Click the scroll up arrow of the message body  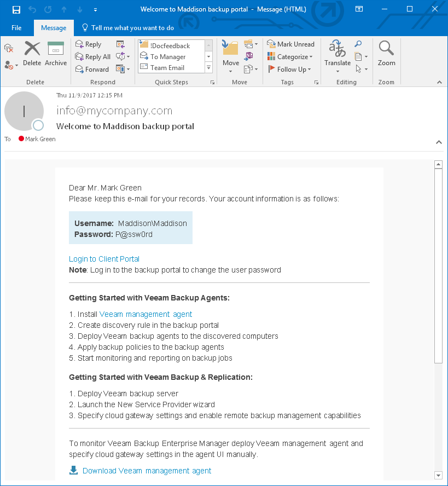tap(438, 164)
